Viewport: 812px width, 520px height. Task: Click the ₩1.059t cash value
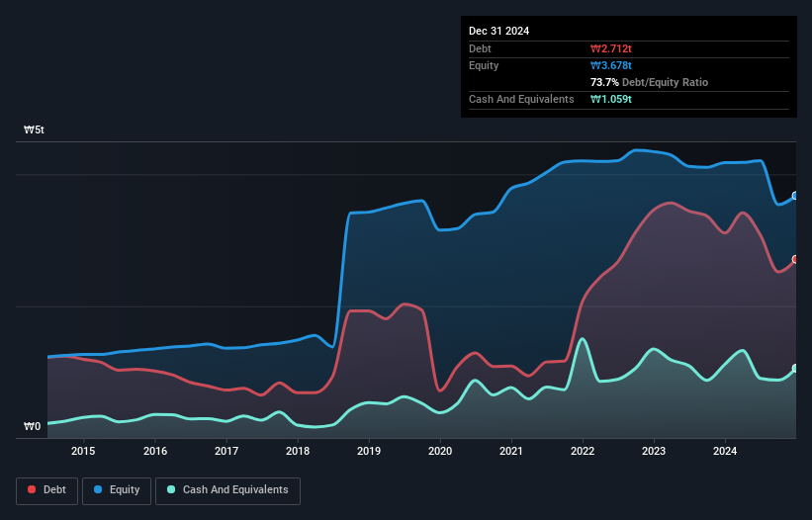(611, 99)
